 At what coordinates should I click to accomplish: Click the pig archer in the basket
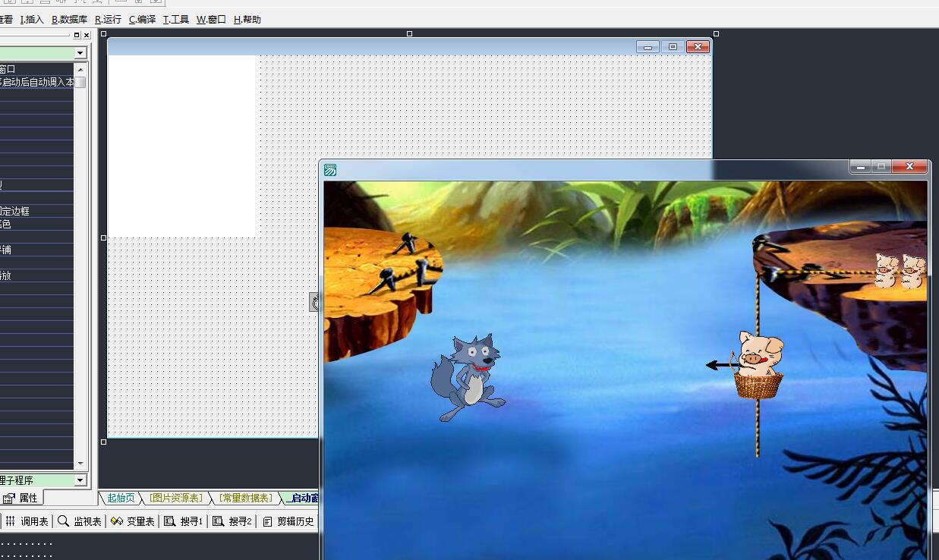pos(759,365)
